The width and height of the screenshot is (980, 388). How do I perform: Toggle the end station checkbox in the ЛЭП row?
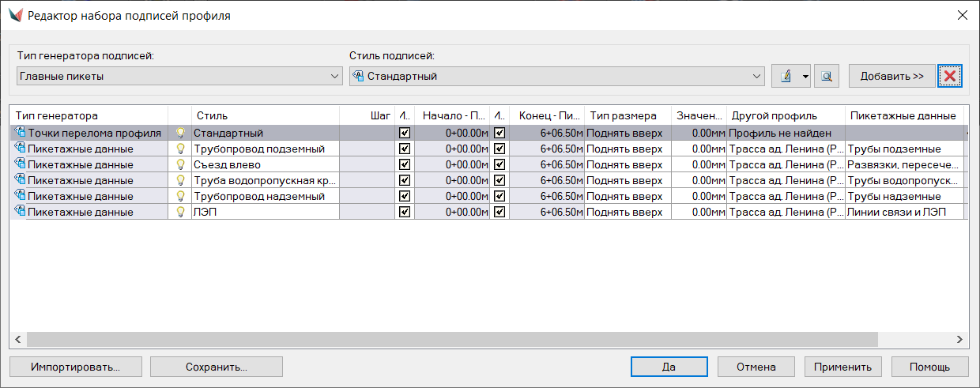click(499, 212)
